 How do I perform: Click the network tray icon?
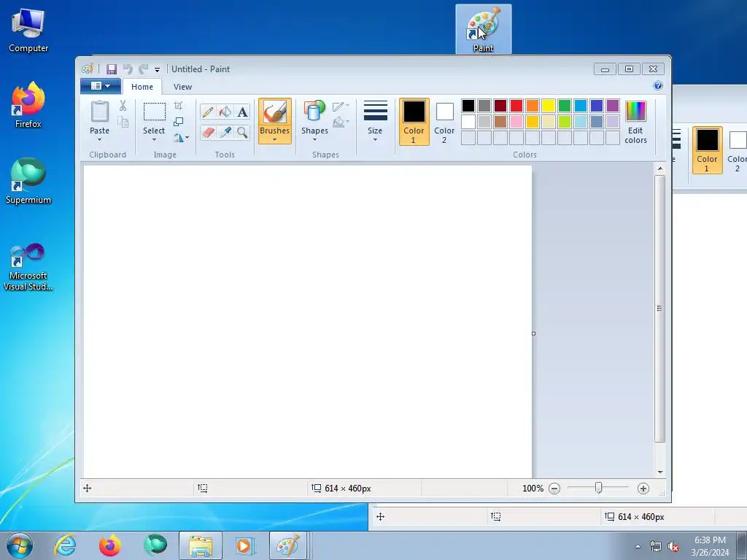[x=656, y=547]
